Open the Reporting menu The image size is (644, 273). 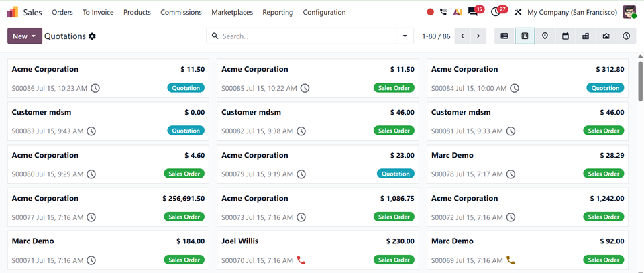pos(278,12)
